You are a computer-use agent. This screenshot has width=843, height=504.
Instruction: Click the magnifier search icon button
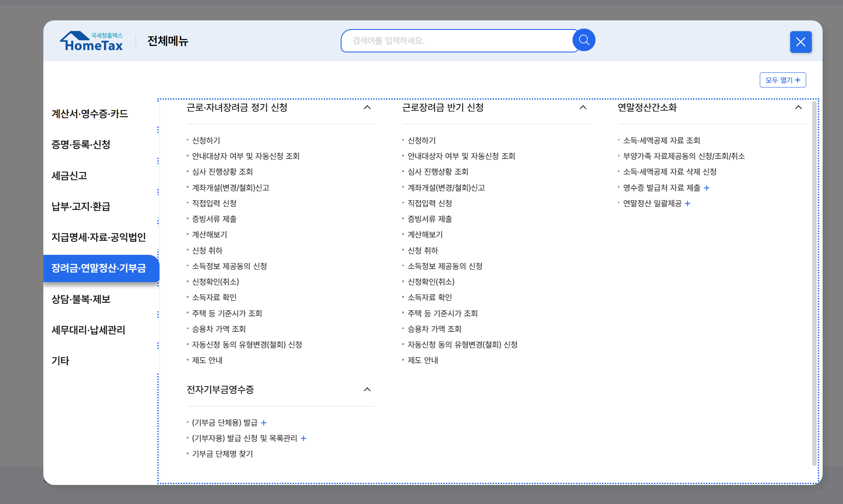[x=584, y=40]
